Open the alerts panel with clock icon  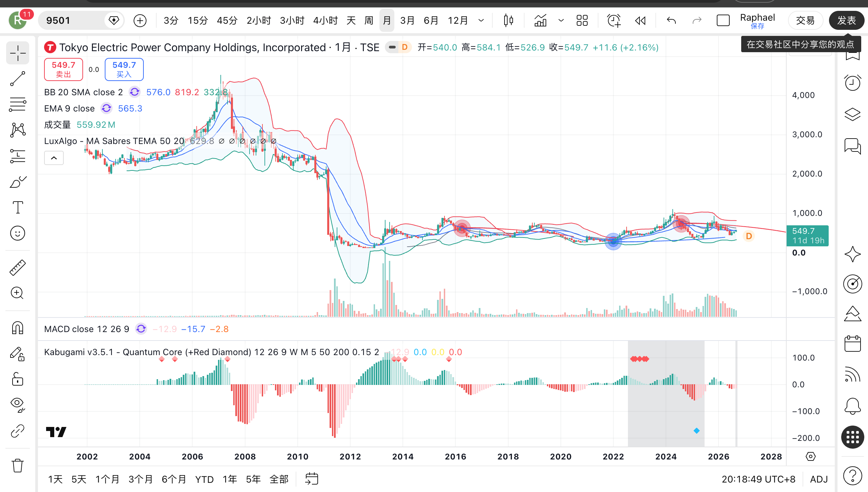point(852,83)
